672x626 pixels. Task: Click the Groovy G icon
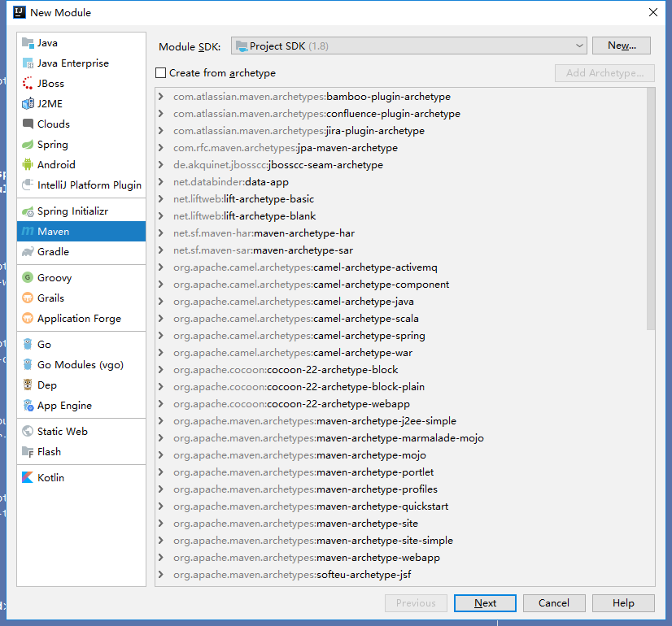[x=28, y=278]
